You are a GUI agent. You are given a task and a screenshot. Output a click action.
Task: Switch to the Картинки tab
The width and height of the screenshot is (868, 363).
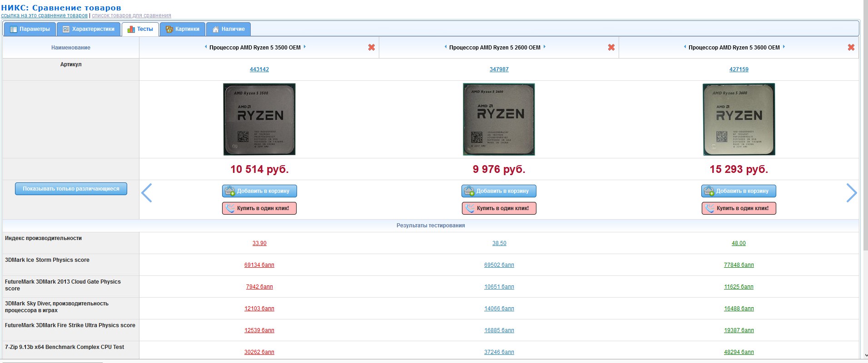(x=183, y=29)
